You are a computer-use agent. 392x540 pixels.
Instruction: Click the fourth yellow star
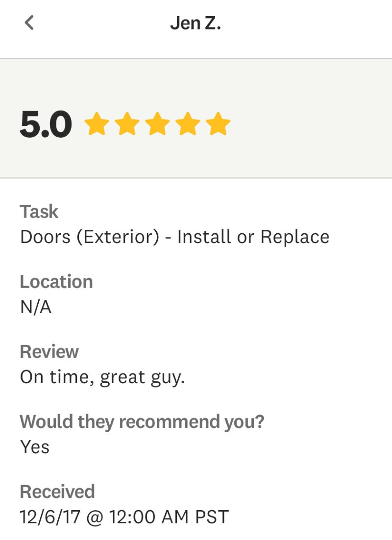coord(188,123)
